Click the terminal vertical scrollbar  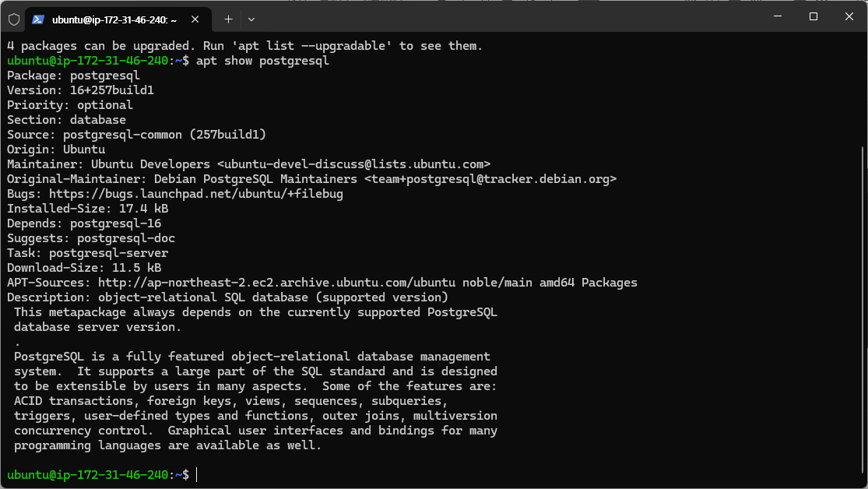863,310
